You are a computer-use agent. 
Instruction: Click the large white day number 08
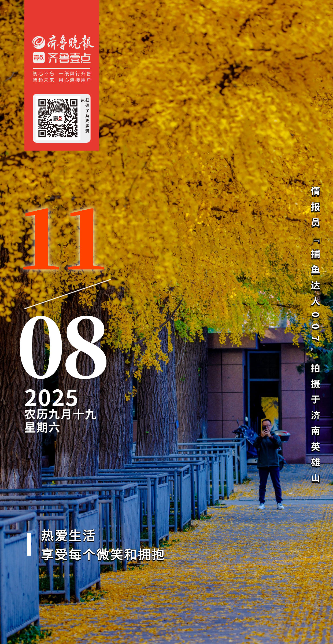(63, 347)
